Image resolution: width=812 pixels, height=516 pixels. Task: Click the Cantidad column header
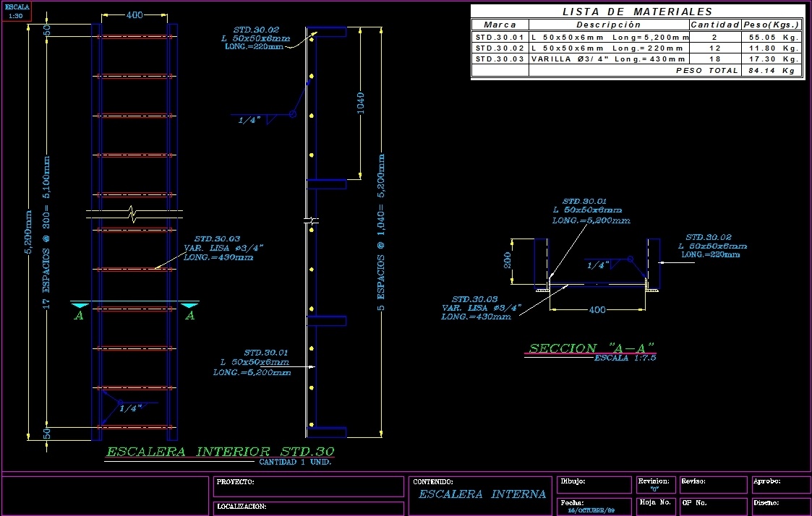point(714,24)
